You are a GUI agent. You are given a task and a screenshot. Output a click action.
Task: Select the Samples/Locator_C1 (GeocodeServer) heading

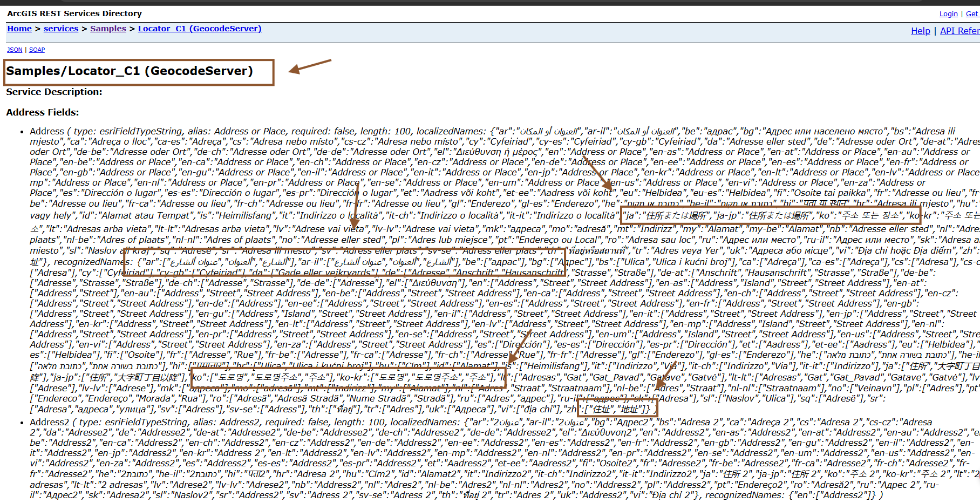pyautogui.click(x=130, y=71)
